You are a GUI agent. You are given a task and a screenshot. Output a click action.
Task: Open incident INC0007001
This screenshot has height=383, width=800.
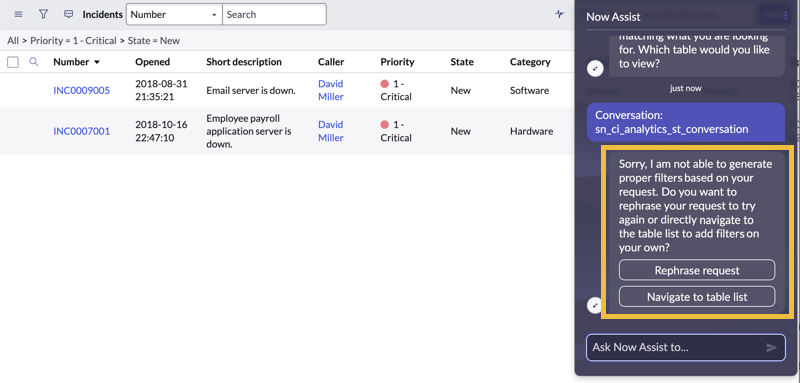click(x=82, y=131)
